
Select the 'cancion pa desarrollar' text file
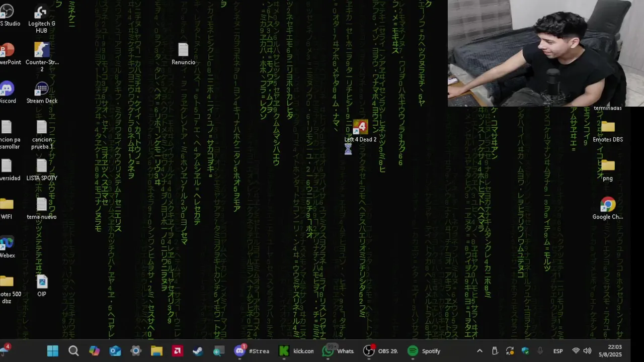click(9, 135)
